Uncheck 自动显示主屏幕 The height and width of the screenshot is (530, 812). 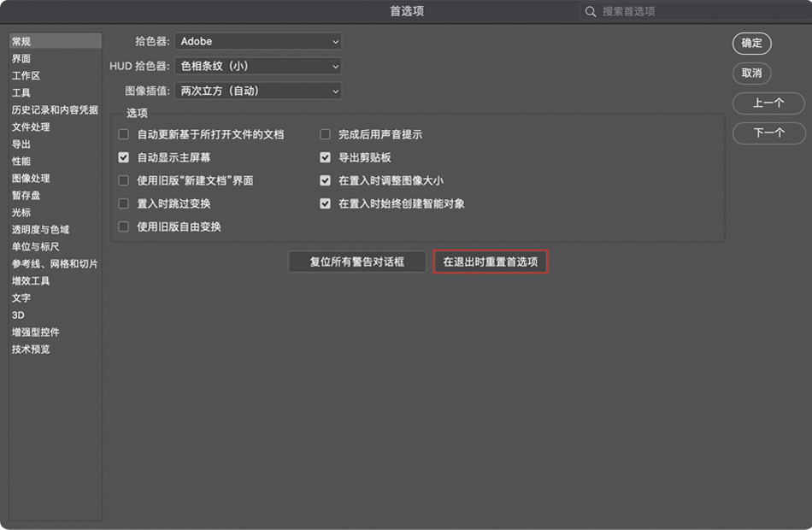point(123,157)
